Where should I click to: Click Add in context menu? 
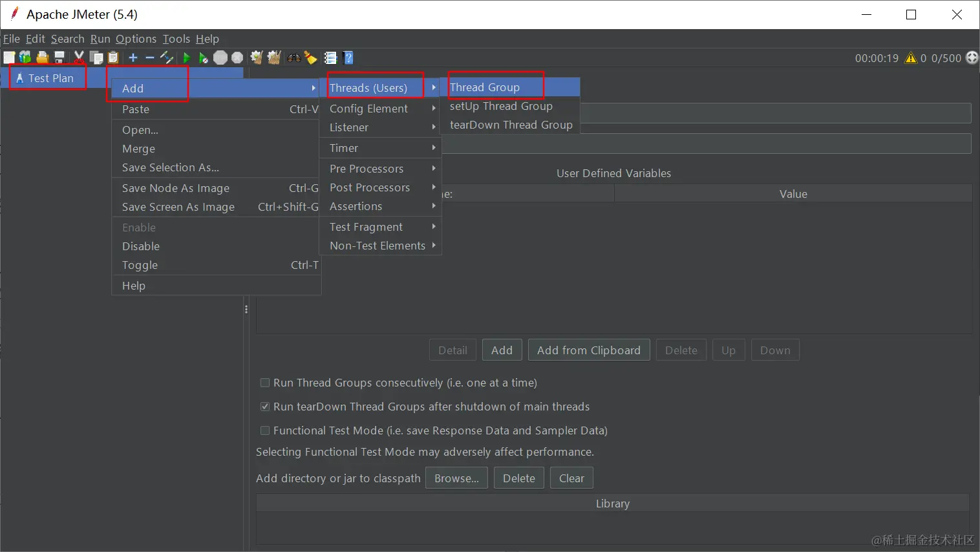coord(216,89)
